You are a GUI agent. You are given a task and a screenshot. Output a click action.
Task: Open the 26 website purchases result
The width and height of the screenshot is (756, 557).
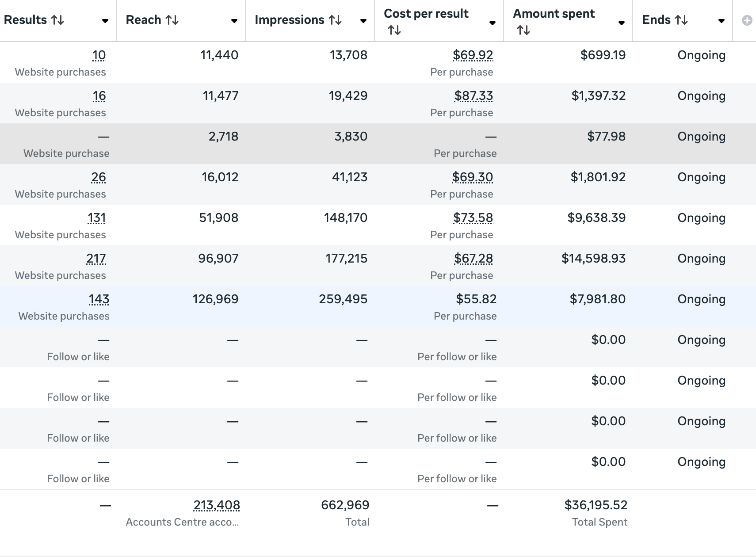(x=98, y=177)
